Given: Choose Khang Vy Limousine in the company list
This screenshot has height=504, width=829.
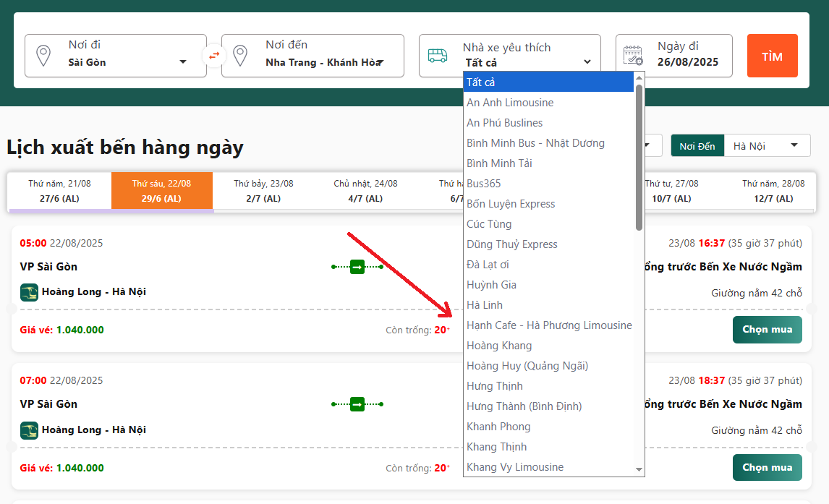Looking at the screenshot, I should pos(548,467).
